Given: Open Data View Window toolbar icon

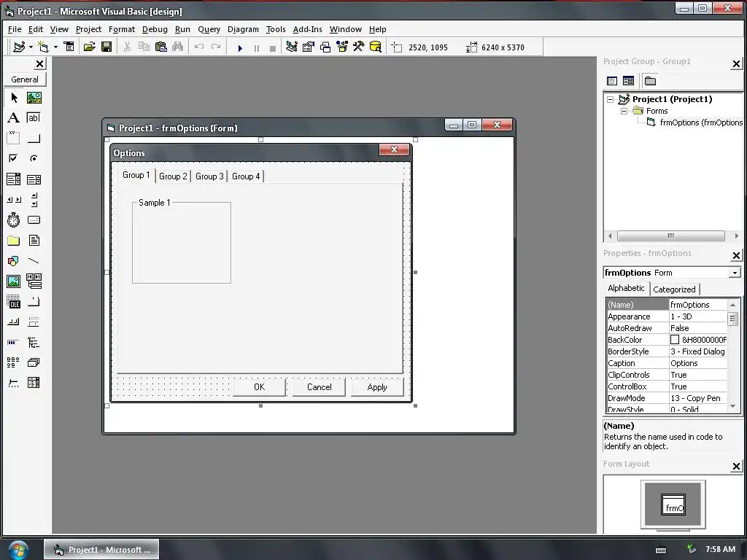Looking at the screenshot, I should tap(376, 47).
